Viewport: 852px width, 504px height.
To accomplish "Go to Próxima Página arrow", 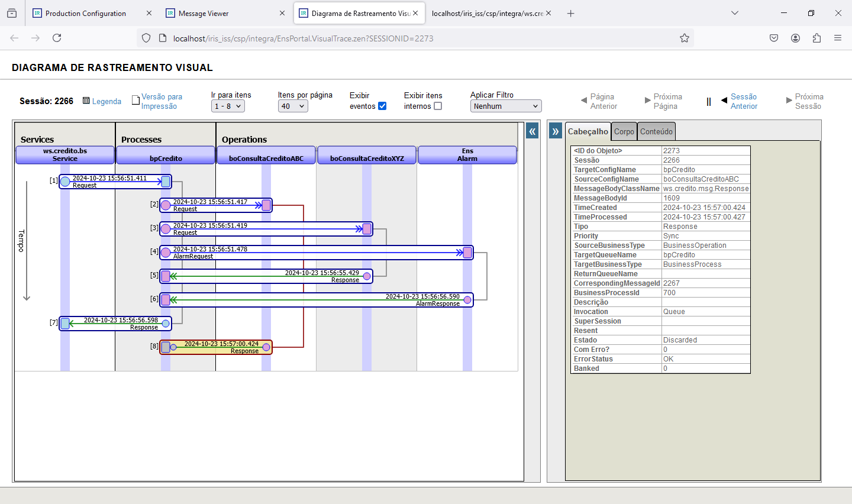I will click(x=647, y=101).
